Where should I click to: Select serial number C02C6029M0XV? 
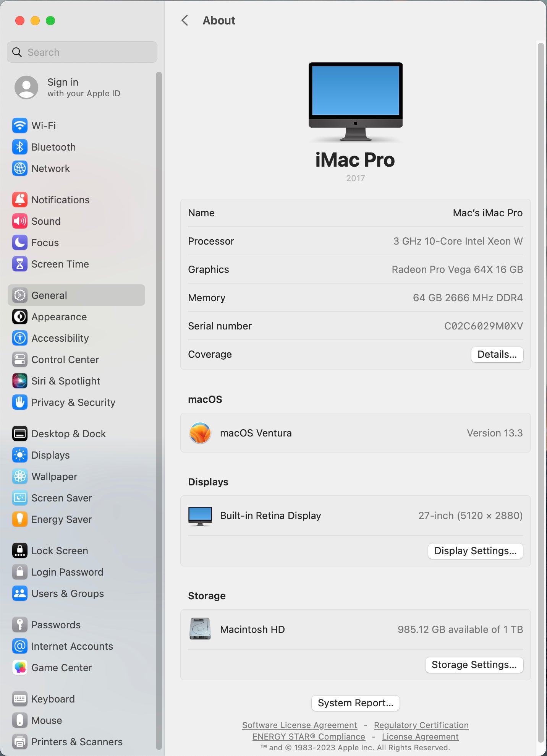[x=484, y=326]
